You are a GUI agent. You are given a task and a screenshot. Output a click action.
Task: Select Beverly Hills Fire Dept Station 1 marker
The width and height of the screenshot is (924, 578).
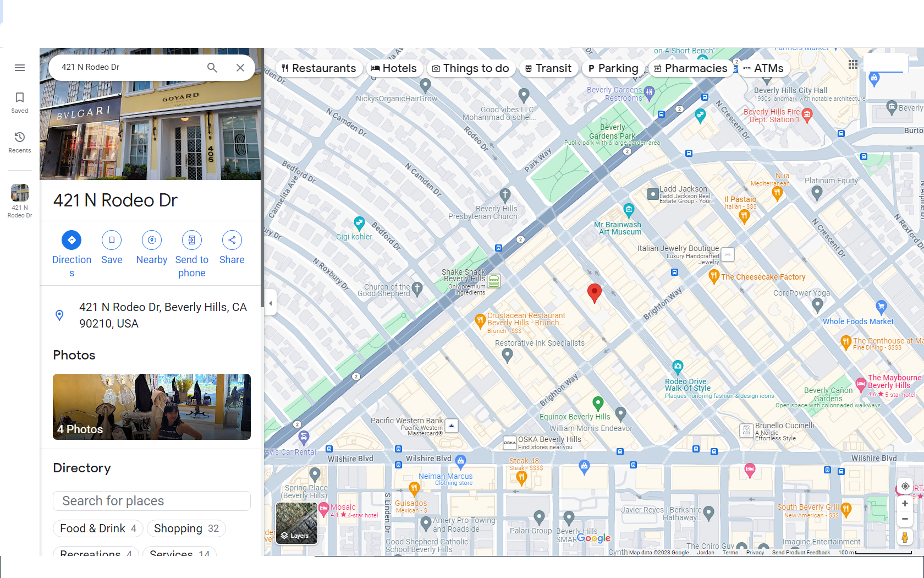point(807,114)
